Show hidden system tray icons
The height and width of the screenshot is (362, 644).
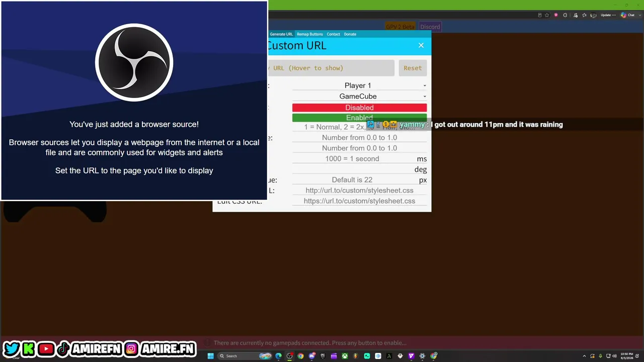click(584, 356)
